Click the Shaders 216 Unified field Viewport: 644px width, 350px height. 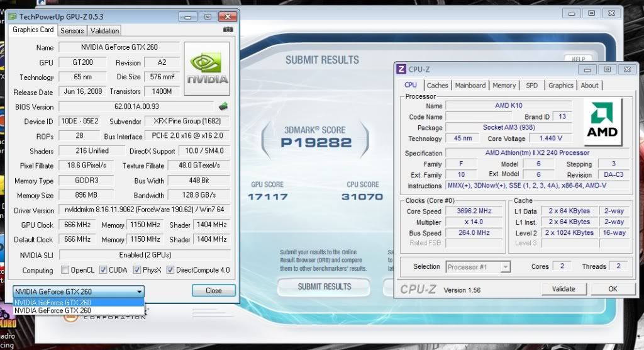[x=92, y=151]
